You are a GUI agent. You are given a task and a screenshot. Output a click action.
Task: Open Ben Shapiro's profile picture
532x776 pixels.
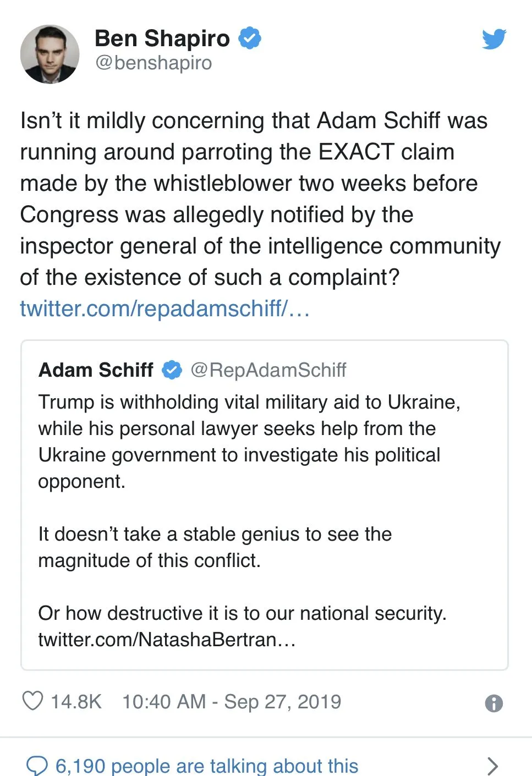(x=50, y=54)
